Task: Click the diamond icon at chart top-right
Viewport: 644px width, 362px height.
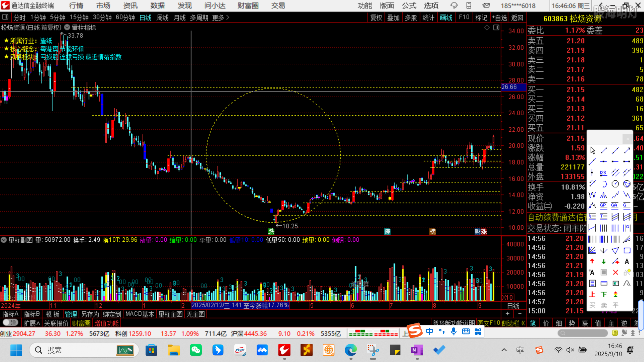Action: pos(487,27)
